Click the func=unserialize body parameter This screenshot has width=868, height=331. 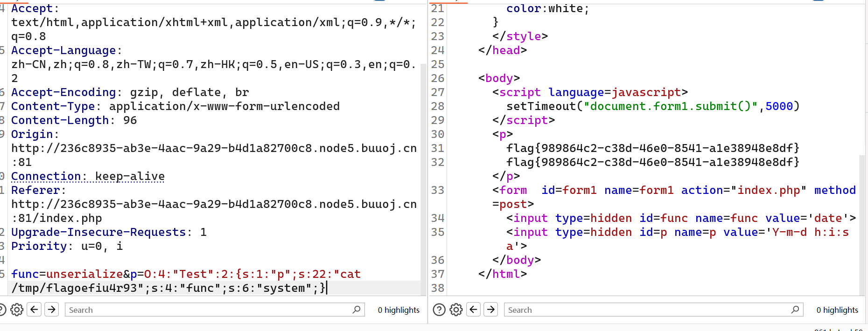coord(67,274)
